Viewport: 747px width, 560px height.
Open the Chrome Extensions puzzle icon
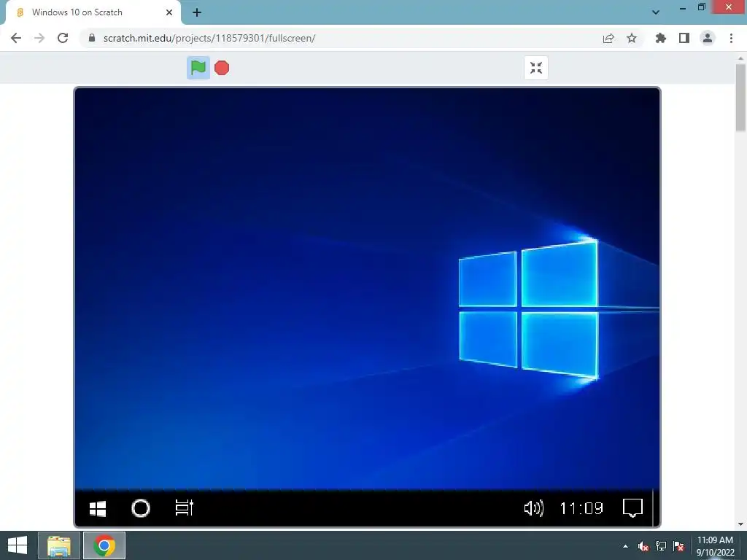[661, 38]
